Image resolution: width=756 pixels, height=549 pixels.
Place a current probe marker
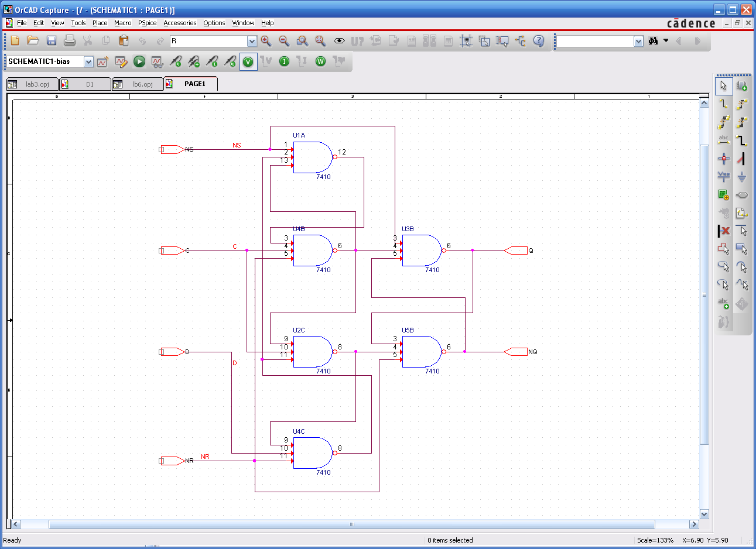212,61
